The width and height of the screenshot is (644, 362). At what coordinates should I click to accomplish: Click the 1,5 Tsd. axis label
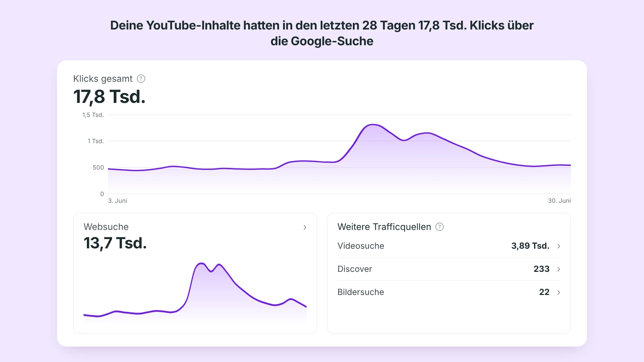93,115
